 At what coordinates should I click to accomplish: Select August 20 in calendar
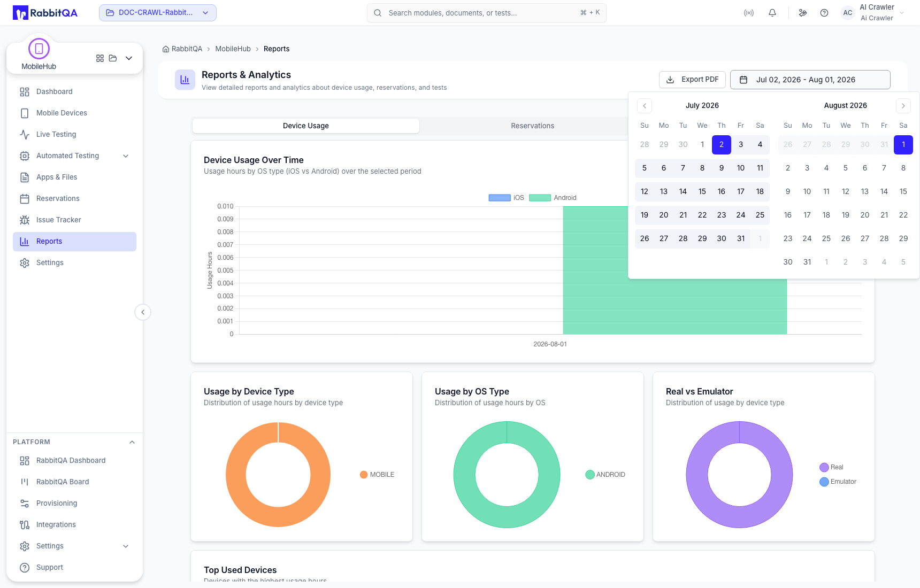(865, 215)
